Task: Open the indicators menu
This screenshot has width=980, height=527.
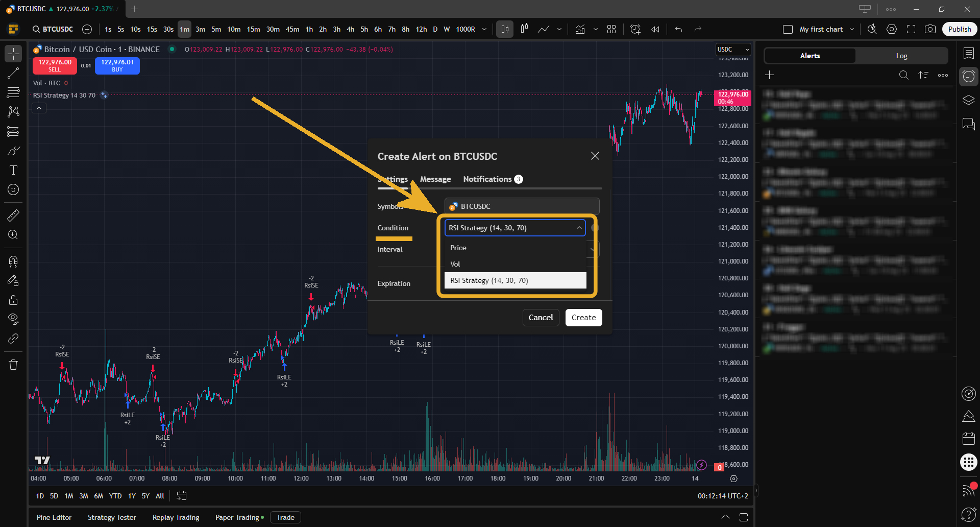Action: click(580, 29)
